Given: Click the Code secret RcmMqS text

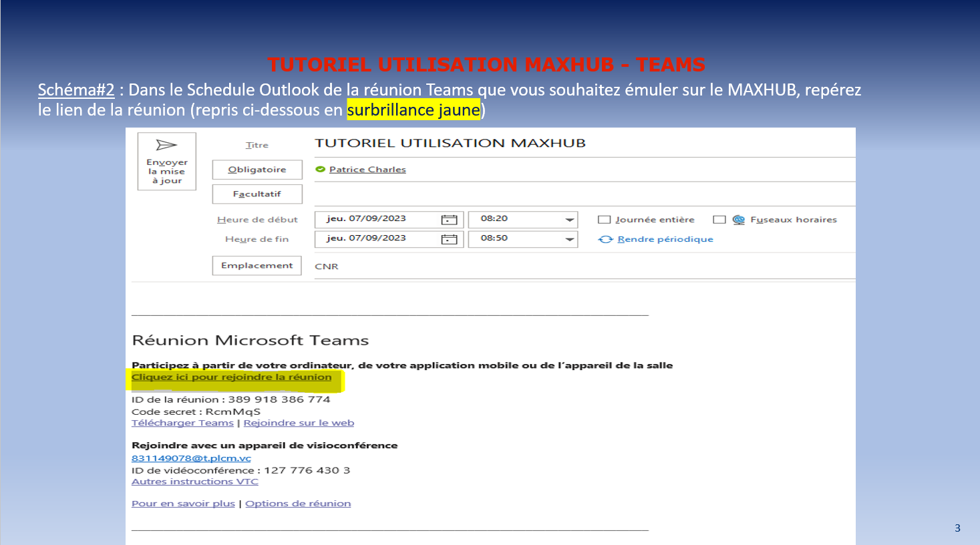Looking at the screenshot, I should 196,411.
